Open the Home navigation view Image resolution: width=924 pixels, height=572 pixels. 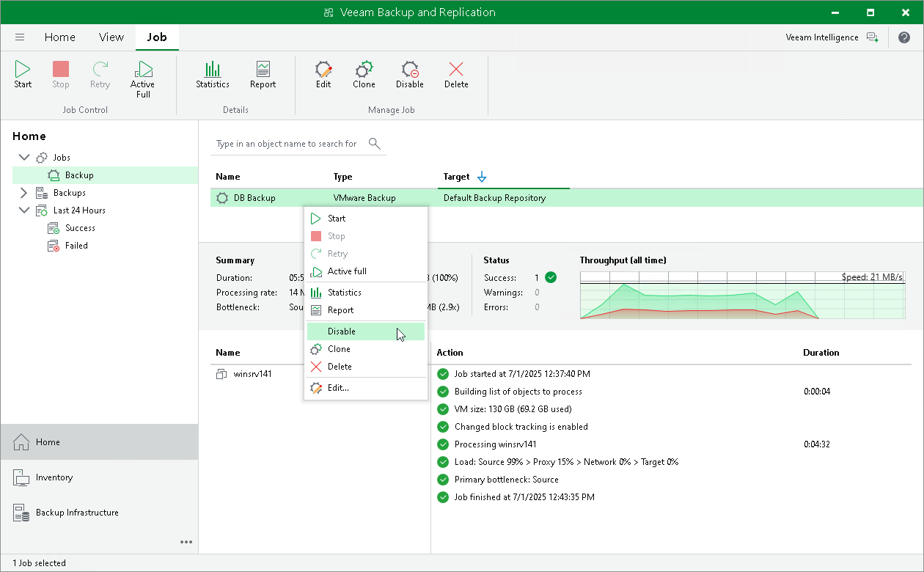(99, 442)
